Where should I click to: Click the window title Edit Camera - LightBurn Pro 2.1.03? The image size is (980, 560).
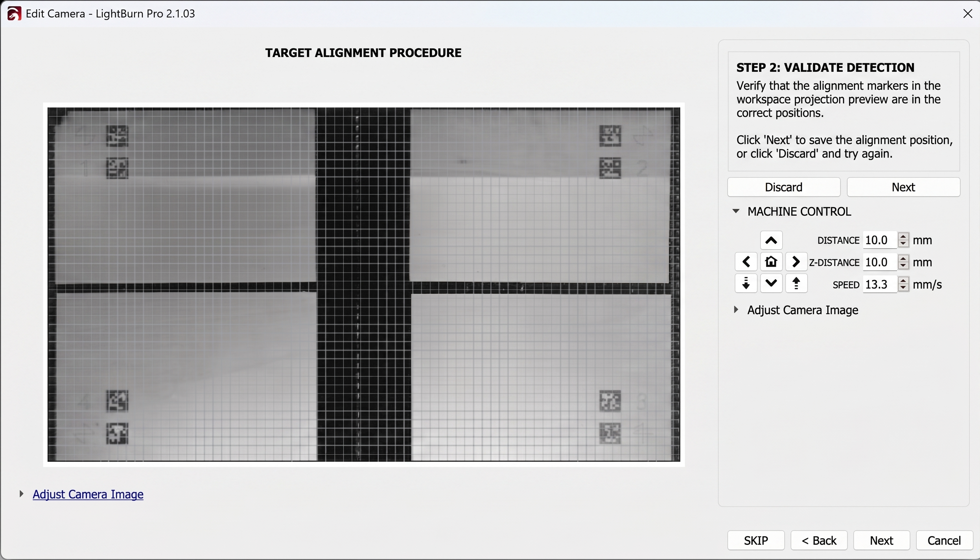(110, 14)
